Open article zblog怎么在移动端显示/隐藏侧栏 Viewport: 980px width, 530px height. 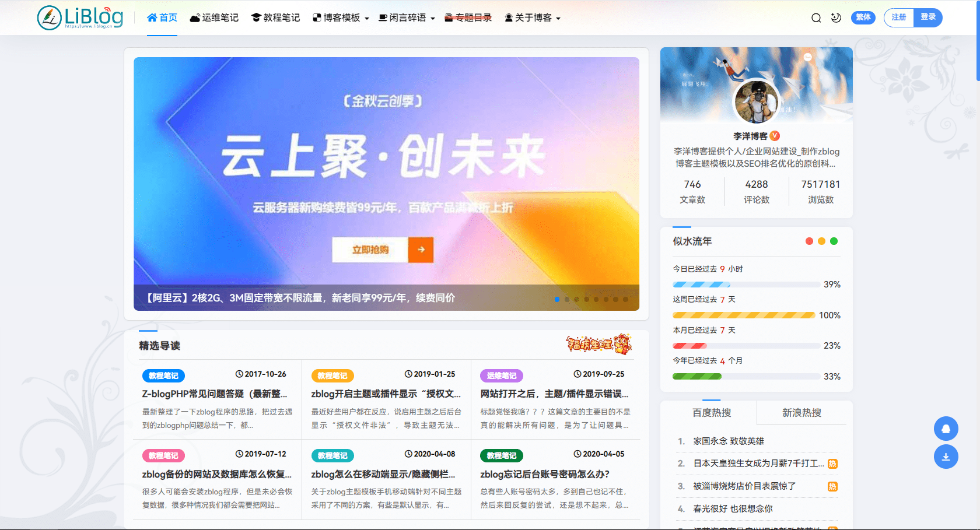click(383, 475)
